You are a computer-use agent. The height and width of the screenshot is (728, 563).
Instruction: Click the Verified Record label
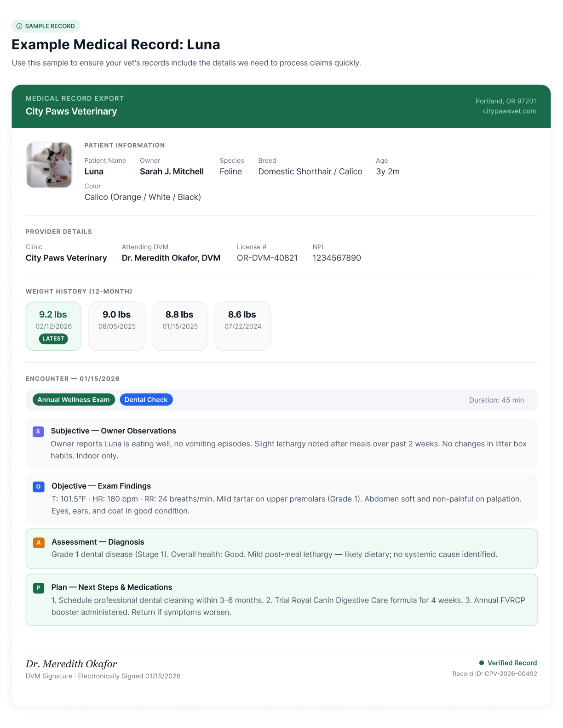click(512, 663)
